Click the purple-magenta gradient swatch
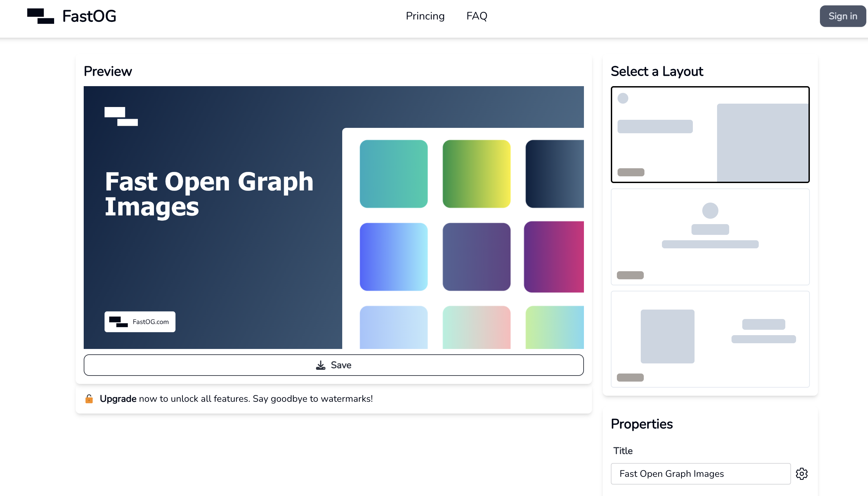This screenshot has width=868, height=496. (554, 257)
